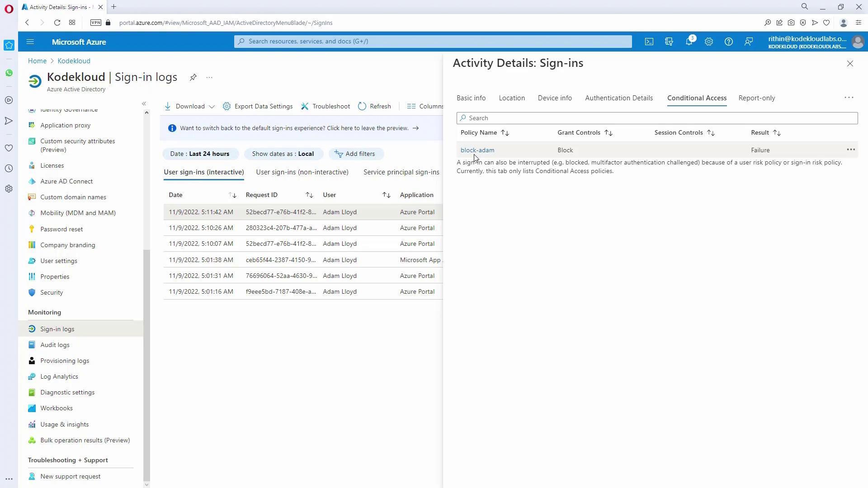Click the Add filters button
Image resolution: width=868 pixels, height=488 pixels.
355,154
